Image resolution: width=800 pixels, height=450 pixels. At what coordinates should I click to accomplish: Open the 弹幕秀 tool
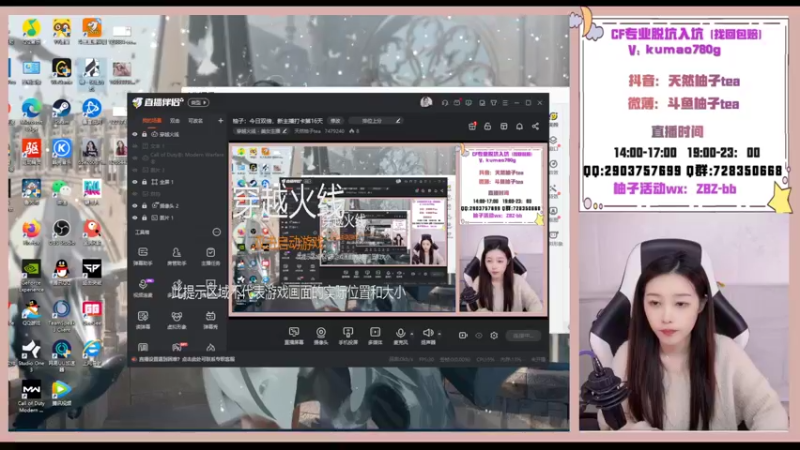click(x=210, y=320)
